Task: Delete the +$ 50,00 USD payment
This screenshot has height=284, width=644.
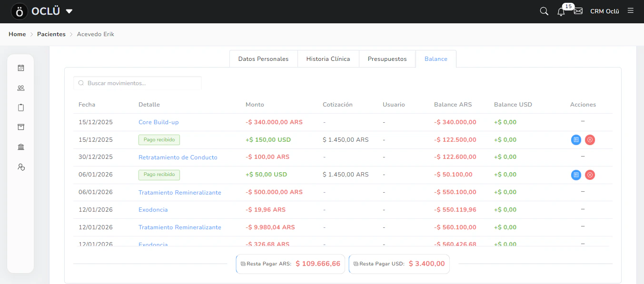Action: tap(590, 175)
